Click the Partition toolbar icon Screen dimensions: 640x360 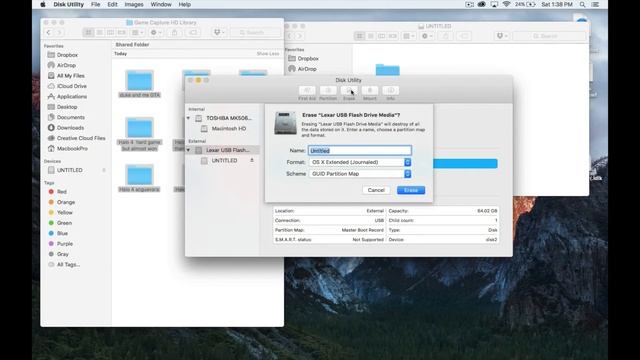click(x=328, y=91)
